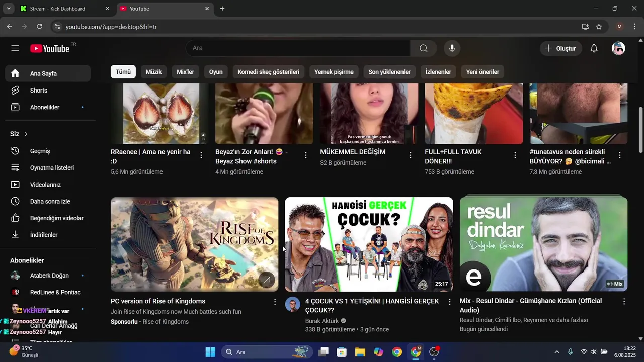Open File Explorer from taskbar

click(360, 352)
